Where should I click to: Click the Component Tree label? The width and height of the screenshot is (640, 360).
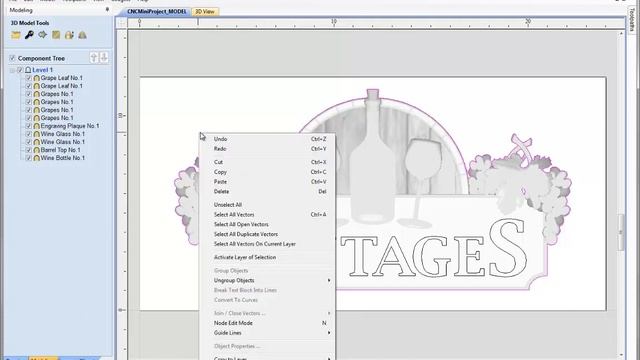(41, 58)
